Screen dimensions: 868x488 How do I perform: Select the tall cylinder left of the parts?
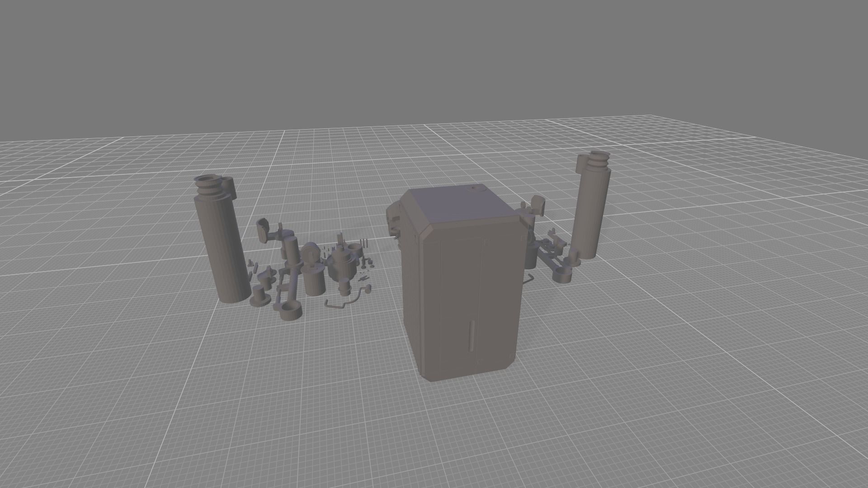click(x=222, y=239)
